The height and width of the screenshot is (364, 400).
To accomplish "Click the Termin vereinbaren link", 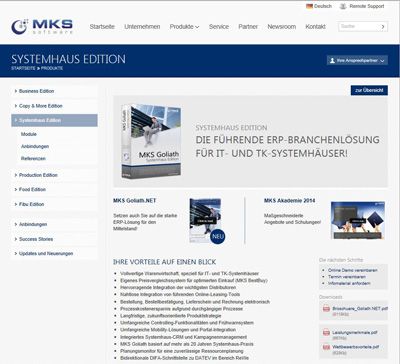I will 347,277.
